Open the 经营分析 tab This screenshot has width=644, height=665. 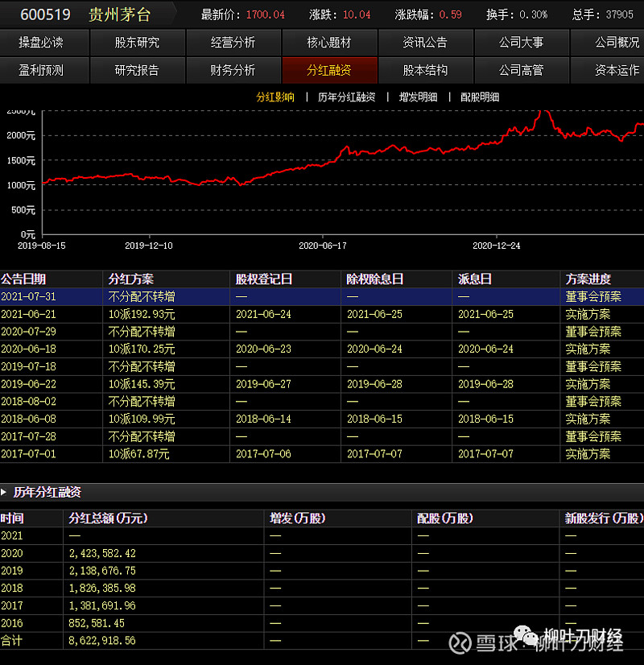233,43
